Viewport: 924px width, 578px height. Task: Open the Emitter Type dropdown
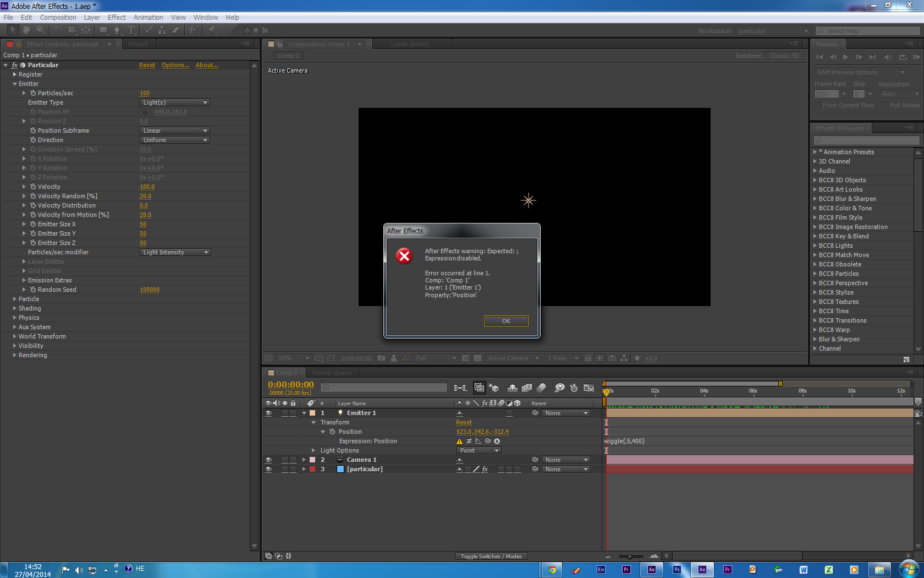point(174,102)
